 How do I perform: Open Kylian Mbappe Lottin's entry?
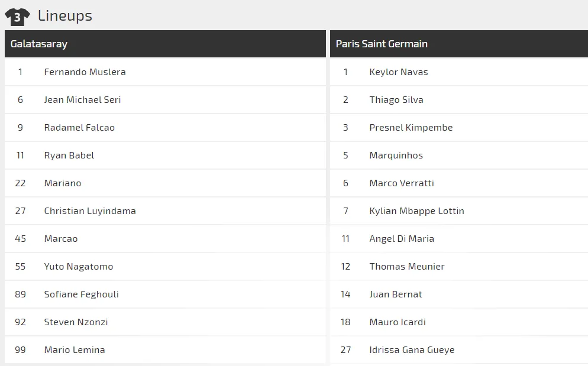(x=416, y=211)
